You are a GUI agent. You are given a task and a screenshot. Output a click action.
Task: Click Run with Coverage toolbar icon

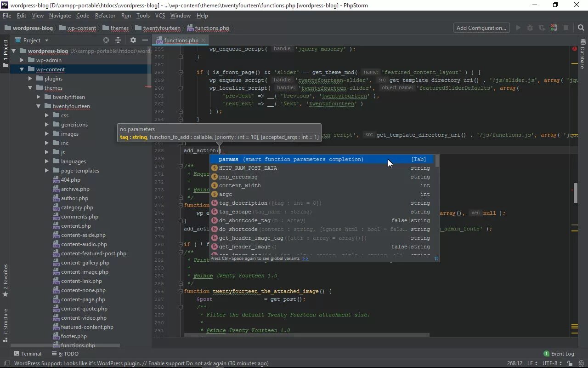(542, 28)
